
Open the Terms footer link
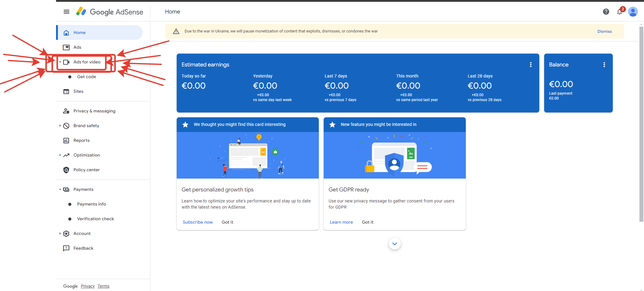point(104,286)
